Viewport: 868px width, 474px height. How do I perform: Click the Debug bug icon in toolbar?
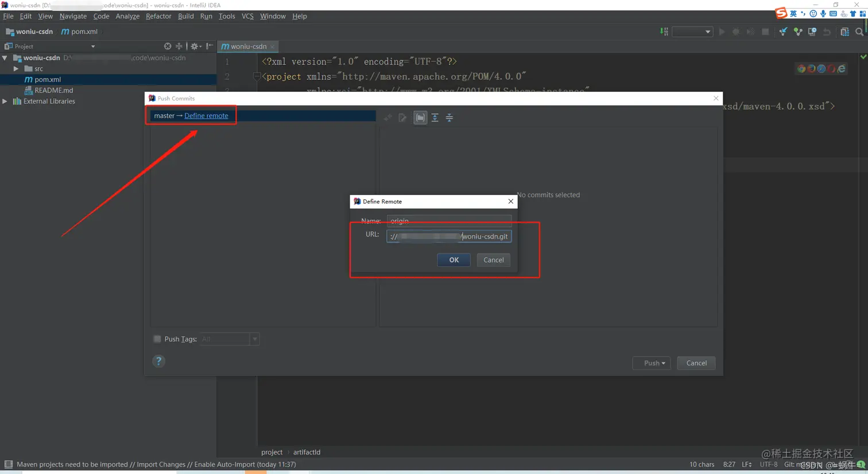pos(736,32)
